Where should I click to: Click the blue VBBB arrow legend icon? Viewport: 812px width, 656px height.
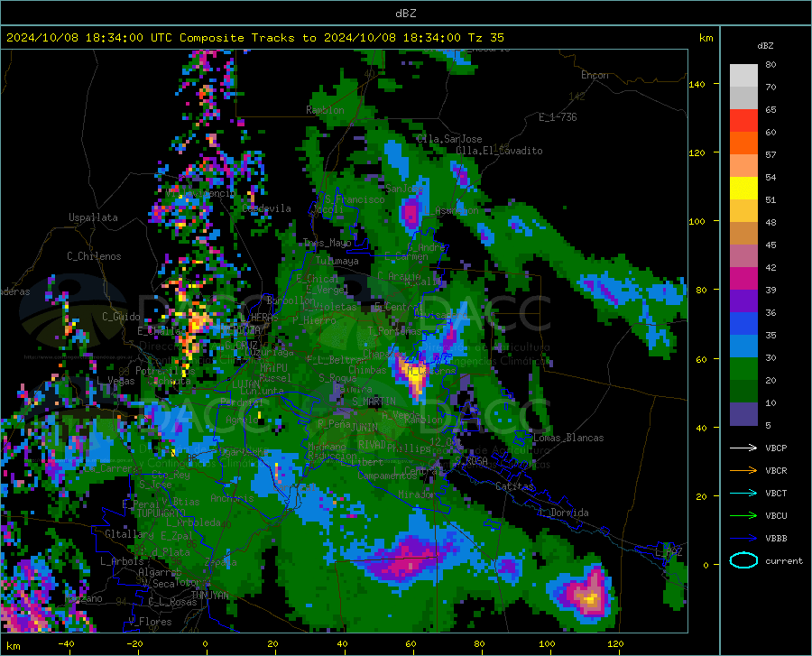click(x=743, y=539)
